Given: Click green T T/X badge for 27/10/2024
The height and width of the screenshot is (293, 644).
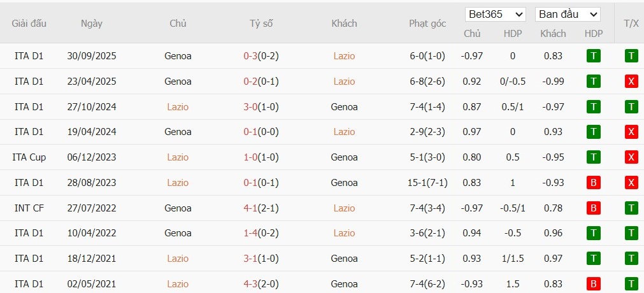Looking at the screenshot, I should tap(631, 107).
